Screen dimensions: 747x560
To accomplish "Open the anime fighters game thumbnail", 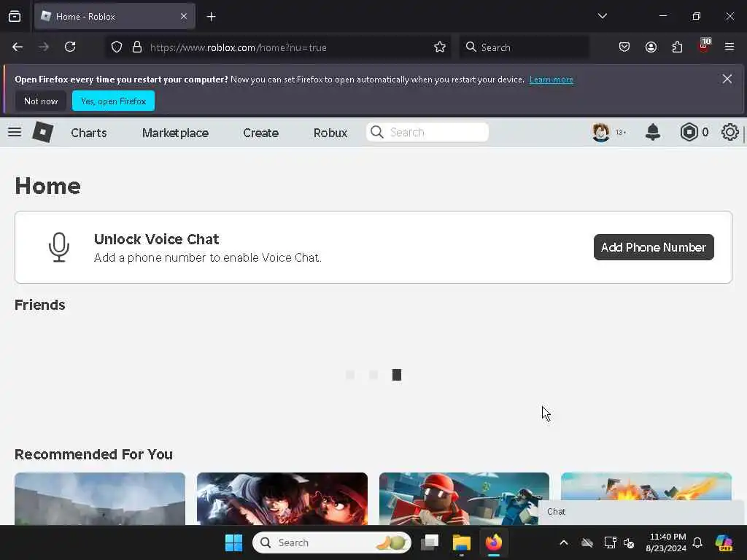I will point(282,499).
